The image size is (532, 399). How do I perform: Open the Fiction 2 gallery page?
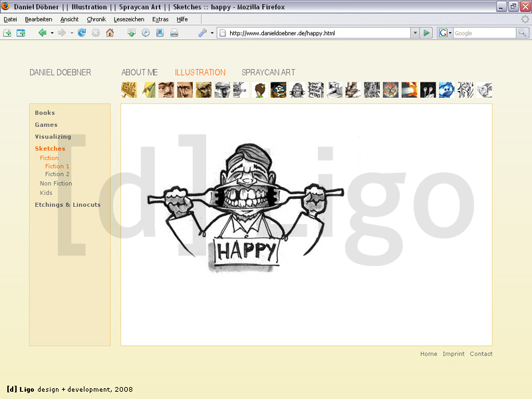pos(57,174)
